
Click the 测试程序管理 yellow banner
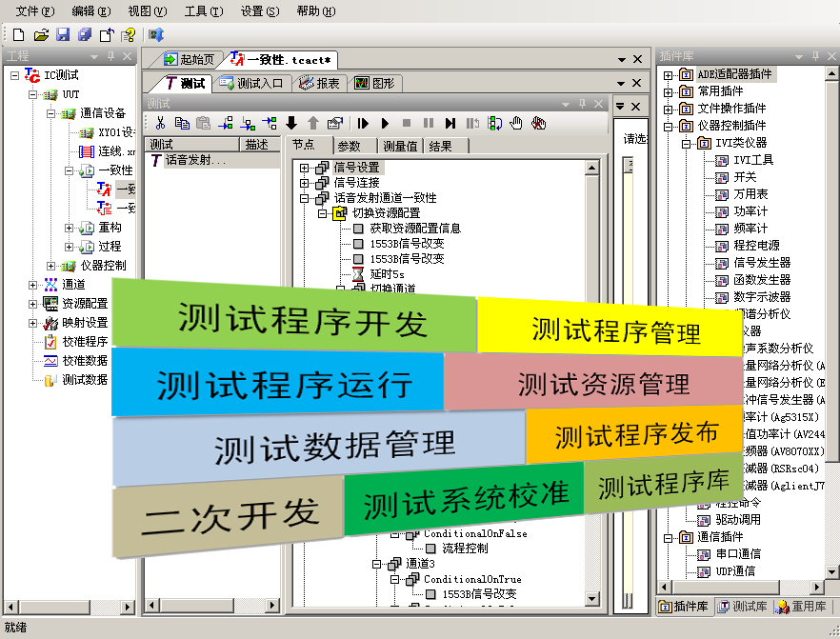(610, 329)
